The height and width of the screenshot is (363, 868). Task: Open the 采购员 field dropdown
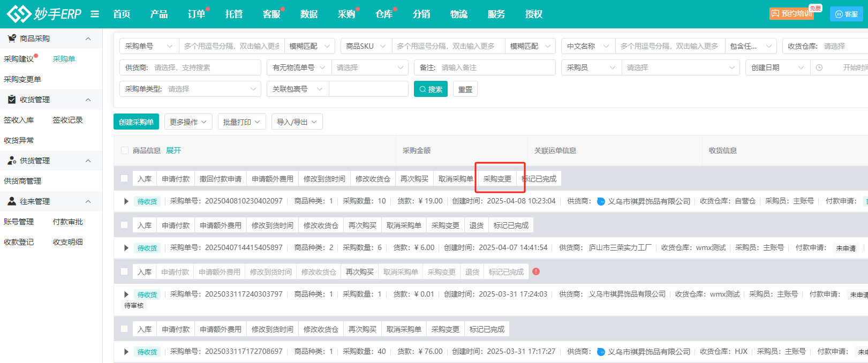point(591,67)
